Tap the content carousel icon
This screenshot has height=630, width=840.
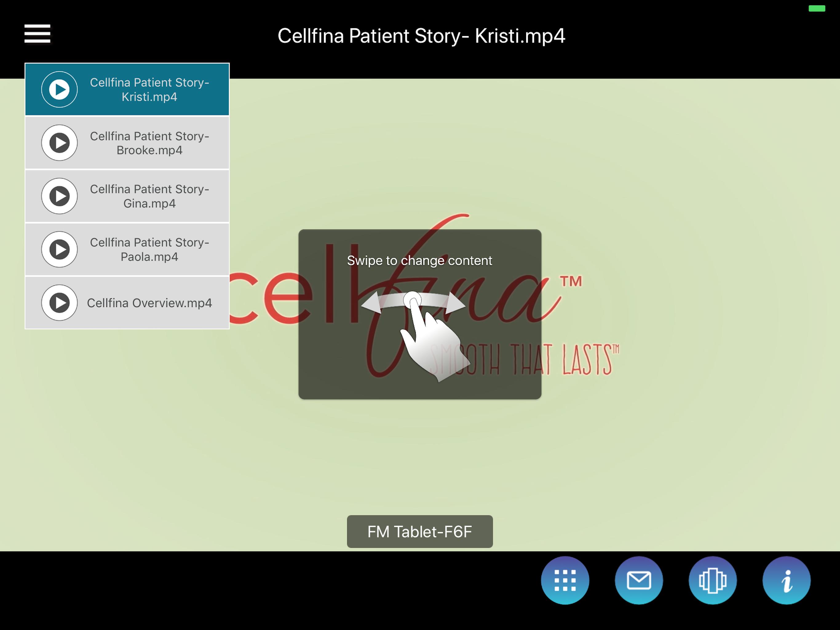pos(712,580)
